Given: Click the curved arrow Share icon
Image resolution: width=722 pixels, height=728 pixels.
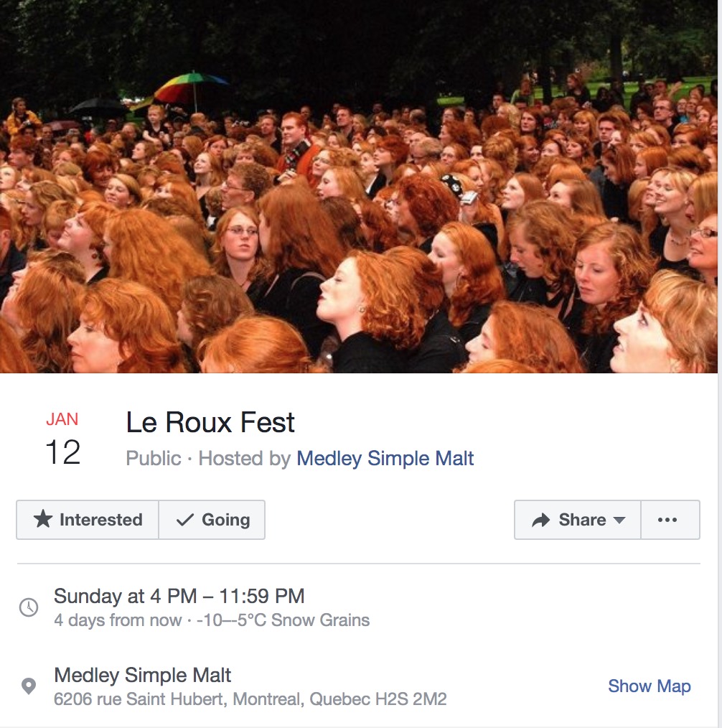Looking at the screenshot, I should pos(540,520).
